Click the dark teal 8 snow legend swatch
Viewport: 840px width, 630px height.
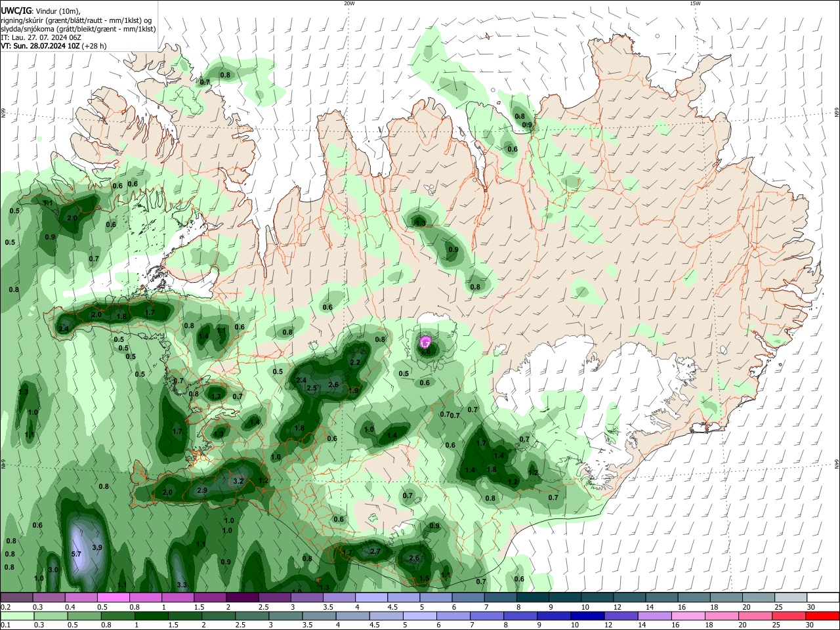533,598
